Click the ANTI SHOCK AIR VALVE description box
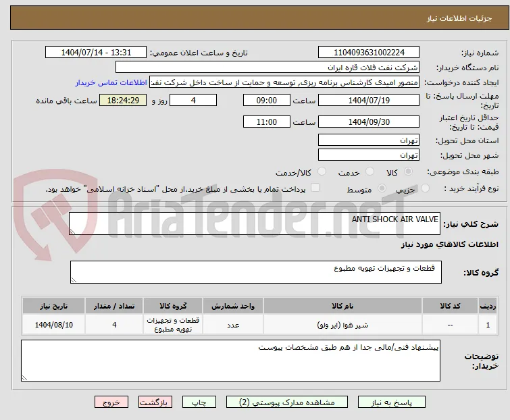This screenshot has width=510, height=420. 255,224
